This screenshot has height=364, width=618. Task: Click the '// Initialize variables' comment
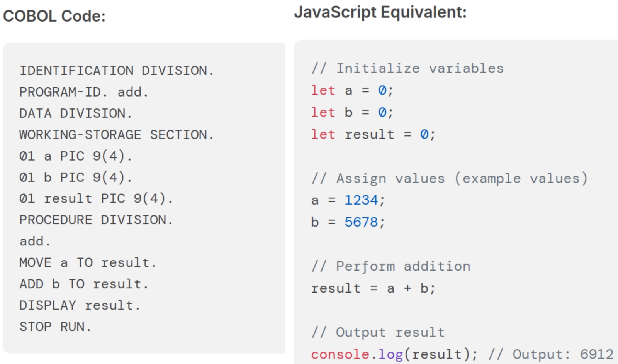407,68
